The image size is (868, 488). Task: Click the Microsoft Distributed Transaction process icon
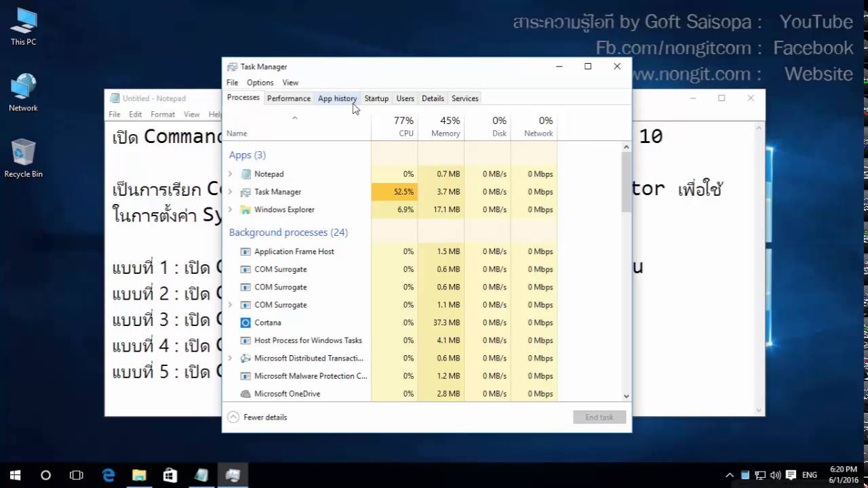[x=245, y=358]
